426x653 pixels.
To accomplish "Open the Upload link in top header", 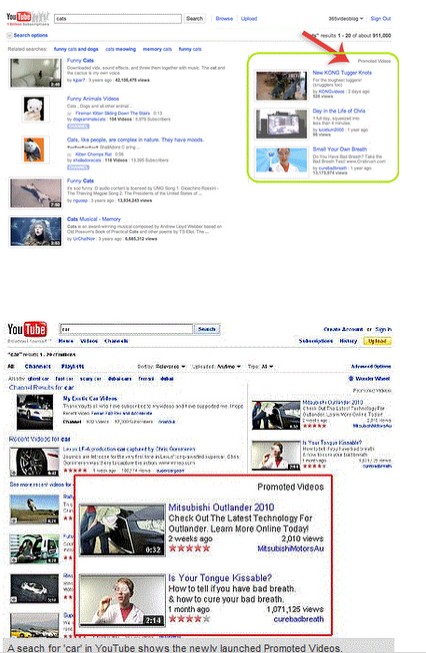I will 249,18.
